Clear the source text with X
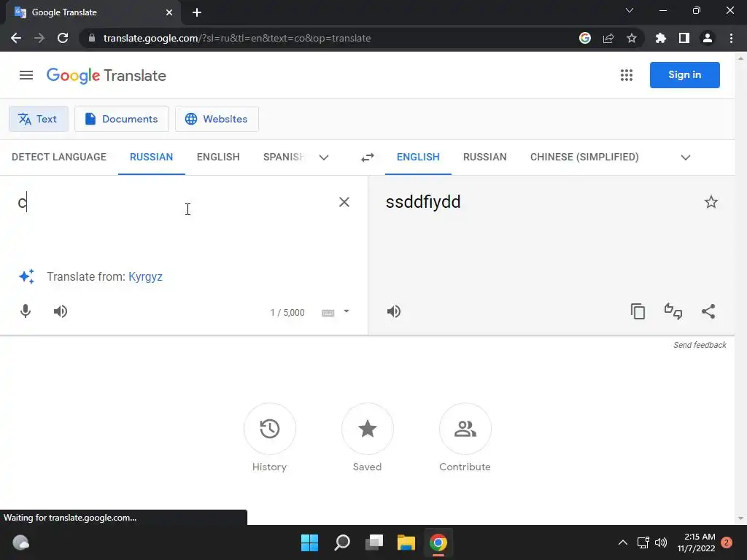This screenshot has height=560, width=747. pyautogui.click(x=344, y=202)
